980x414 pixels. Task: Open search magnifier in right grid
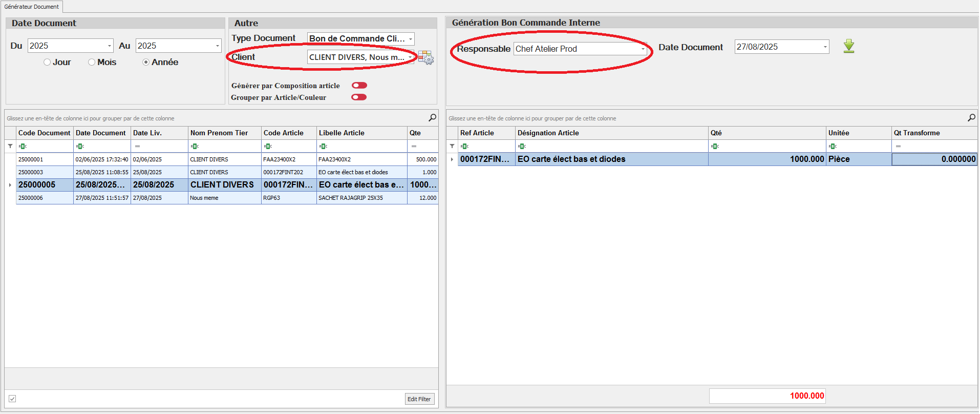971,118
